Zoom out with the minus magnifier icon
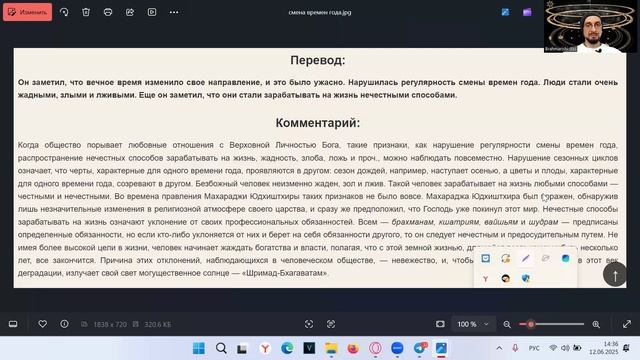 tap(507, 324)
